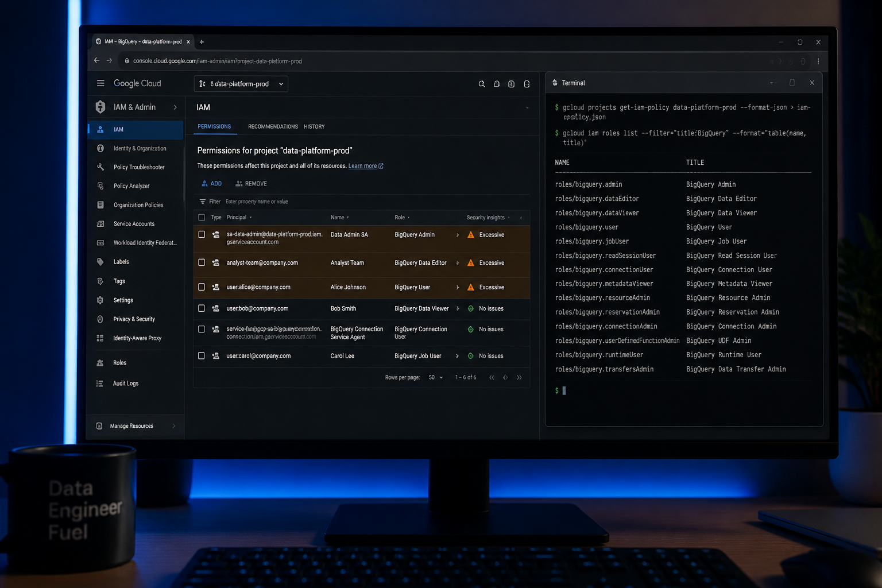The image size is (882, 588).
Task: Check the user:carol@company.com row
Action: (x=202, y=356)
